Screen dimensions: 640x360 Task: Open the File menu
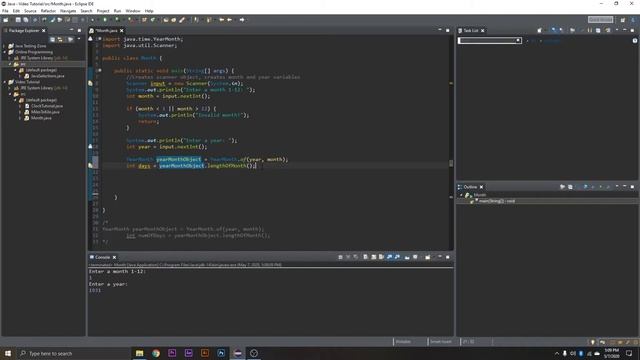[x=5, y=11]
